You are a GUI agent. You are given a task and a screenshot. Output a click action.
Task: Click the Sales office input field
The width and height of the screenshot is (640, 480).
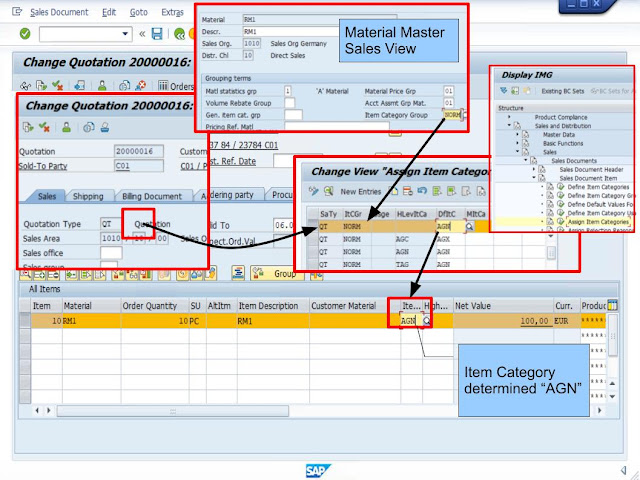[111, 253]
